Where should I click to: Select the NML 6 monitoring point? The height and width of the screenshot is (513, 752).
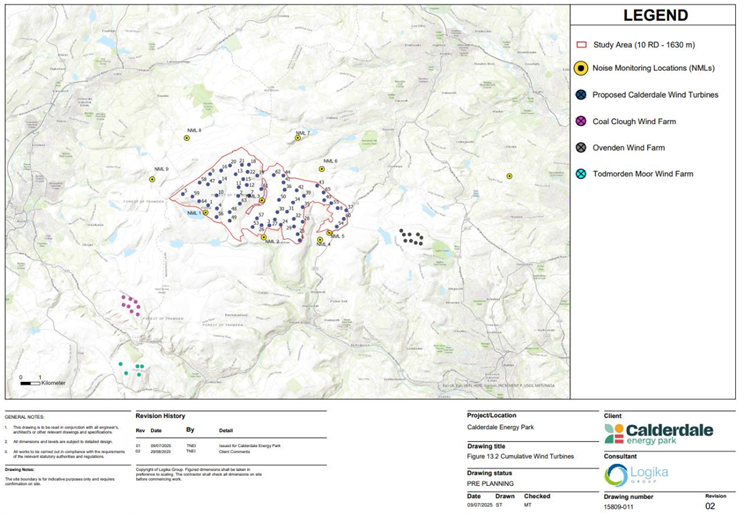[x=321, y=169]
